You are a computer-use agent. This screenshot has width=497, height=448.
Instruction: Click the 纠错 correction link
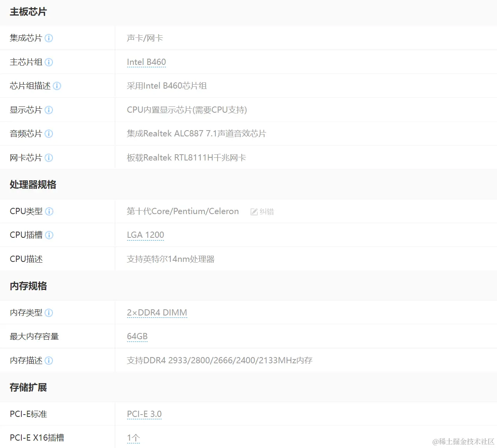[267, 212]
